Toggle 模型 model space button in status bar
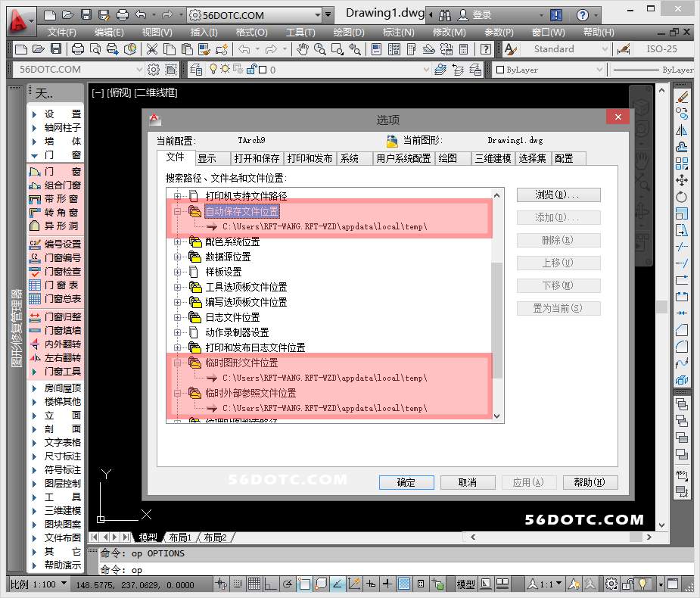700x598 pixels. pos(465,584)
